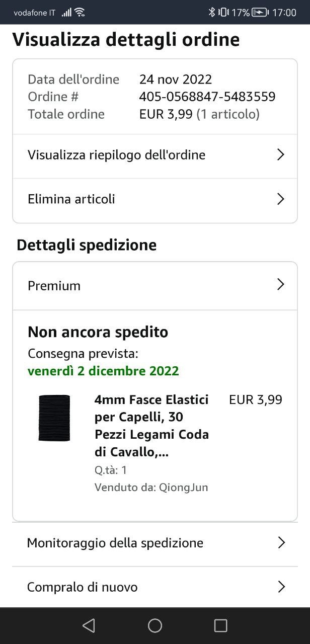
Task: Tap chevron for Monitoraggio della spedizione
Action: (281, 543)
